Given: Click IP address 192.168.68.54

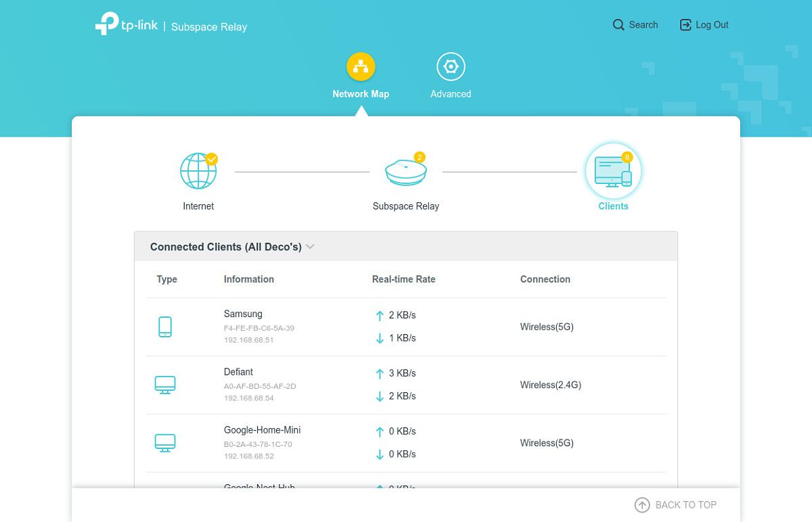Looking at the screenshot, I should [x=249, y=398].
